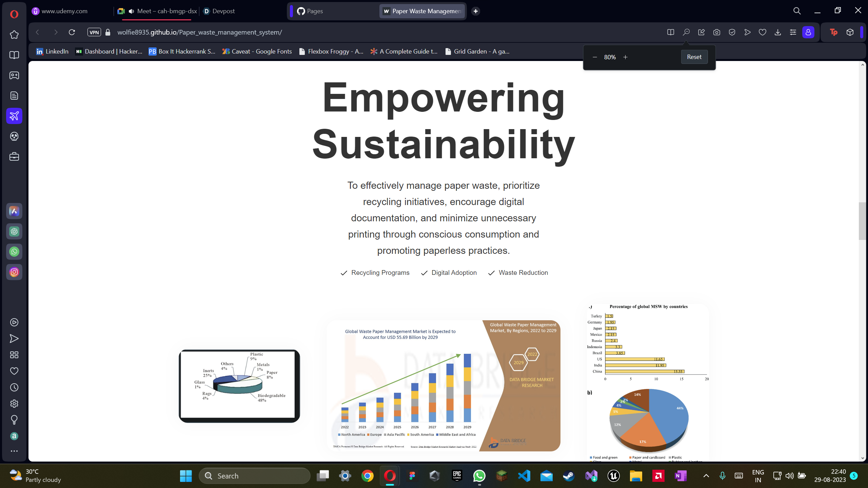Reset the page zoom level
The height and width of the screenshot is (488, 868).
[x=694, y=57]
